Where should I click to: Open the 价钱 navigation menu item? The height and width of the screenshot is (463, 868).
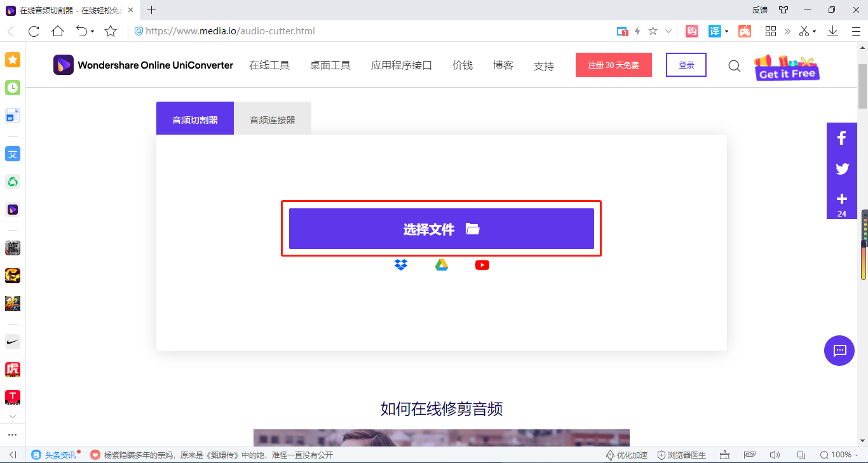tap(462, 65)
